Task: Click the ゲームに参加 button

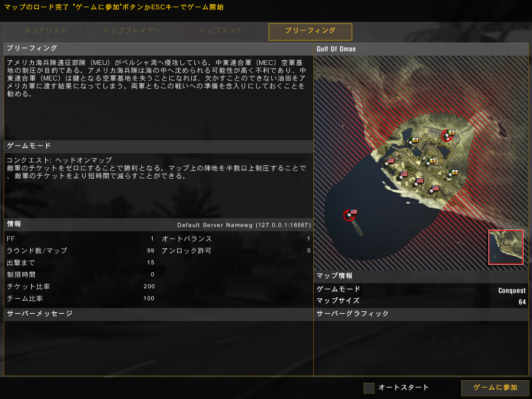Action: 495,388
